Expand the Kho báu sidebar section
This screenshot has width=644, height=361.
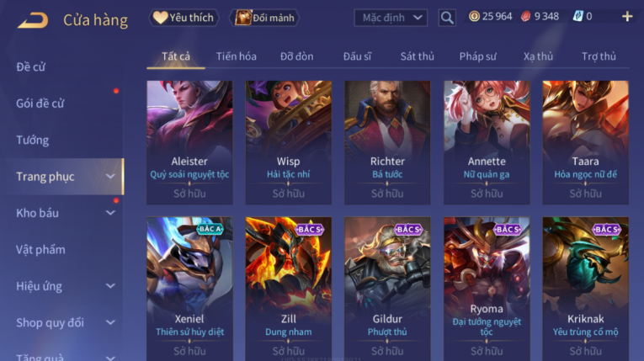pyautogui.click(x=110, y=213)
